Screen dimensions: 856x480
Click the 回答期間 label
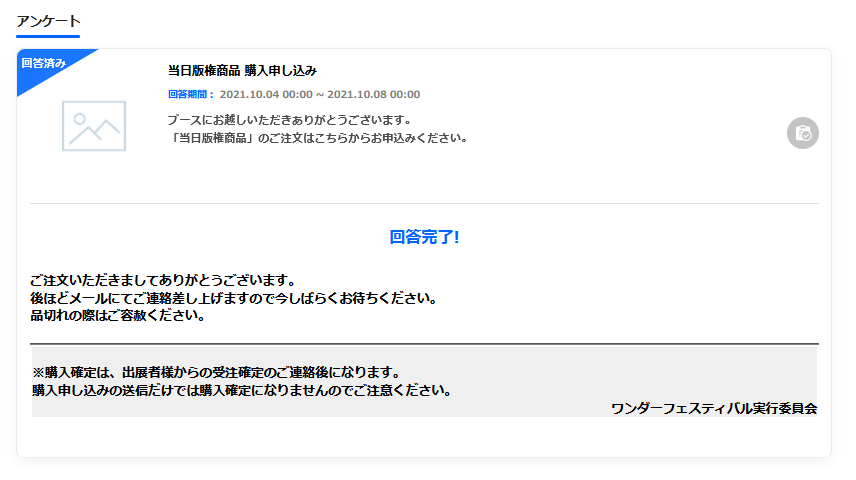[x=191, y=94]
